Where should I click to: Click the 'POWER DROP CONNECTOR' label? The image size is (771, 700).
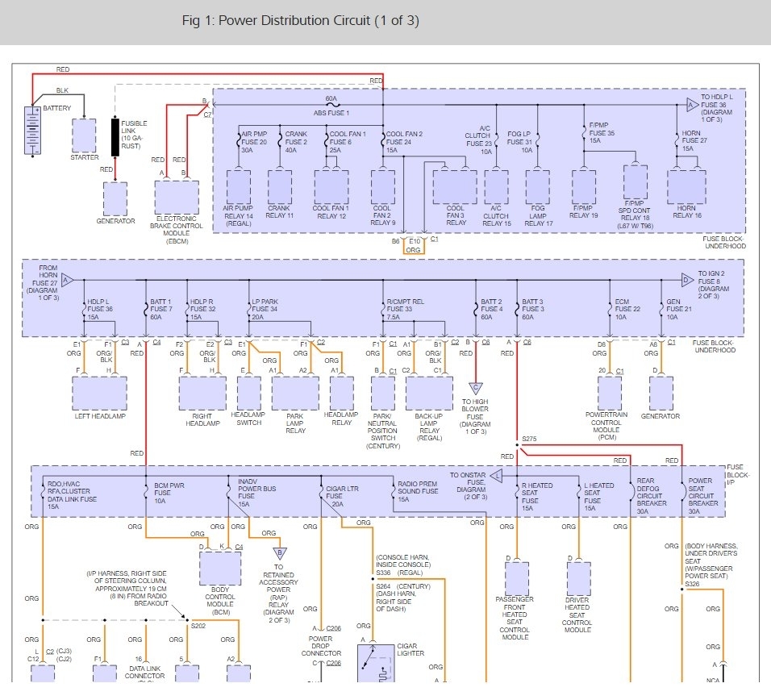click(x=321, y=646)
